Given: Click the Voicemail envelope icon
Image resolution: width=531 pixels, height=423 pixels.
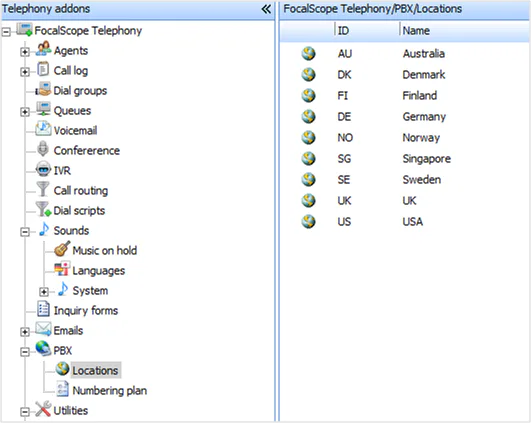Looking at the screenshot, I should click(43, 129).
